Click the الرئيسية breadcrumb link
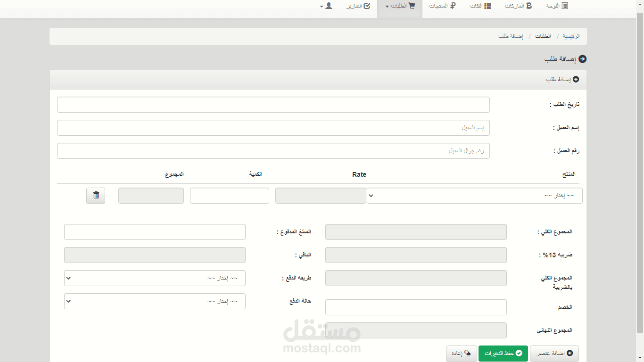 coord(571,36)
